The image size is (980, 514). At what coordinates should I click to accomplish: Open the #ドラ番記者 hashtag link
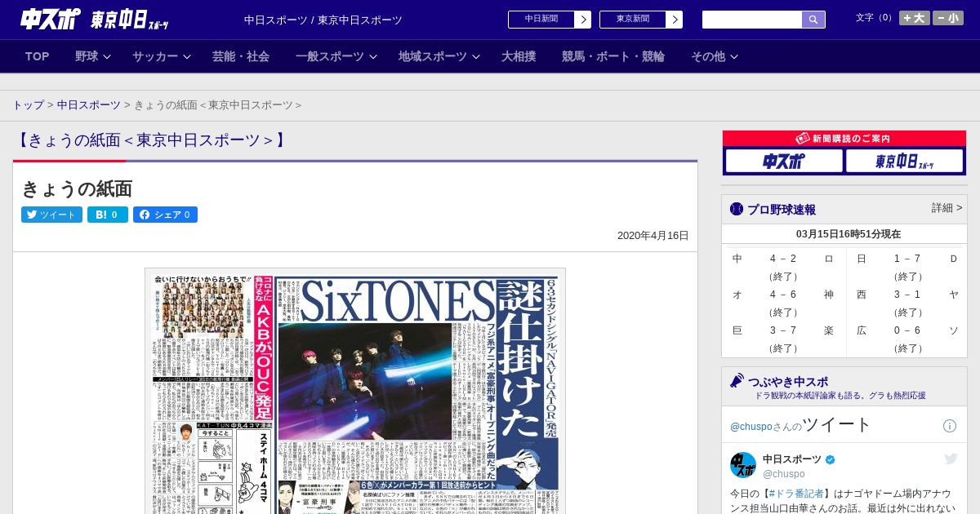click(x=796, y=494)
